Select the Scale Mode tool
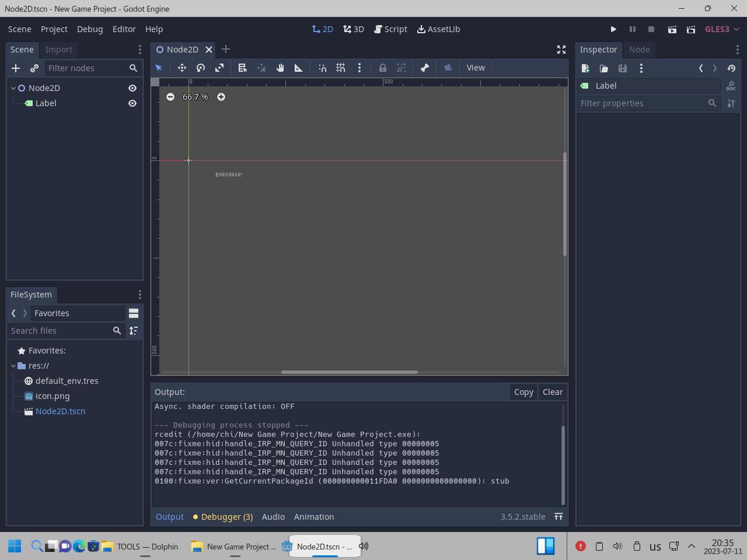 219,68
